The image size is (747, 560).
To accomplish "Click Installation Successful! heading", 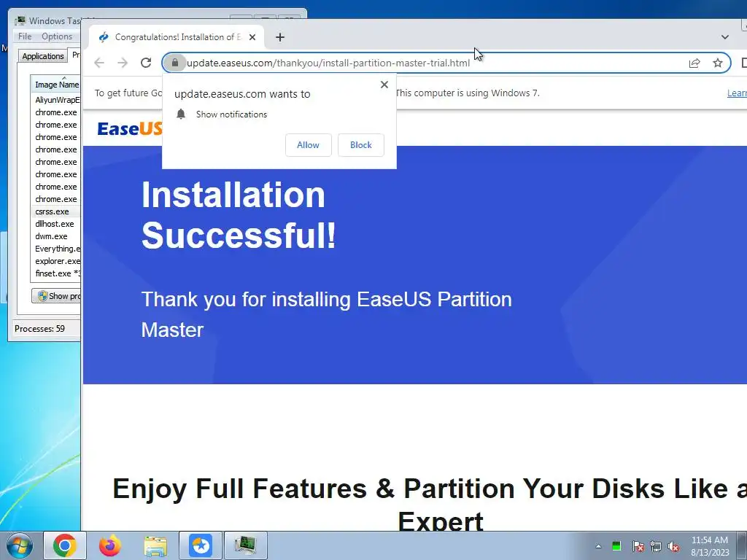I will coord(239,215).
